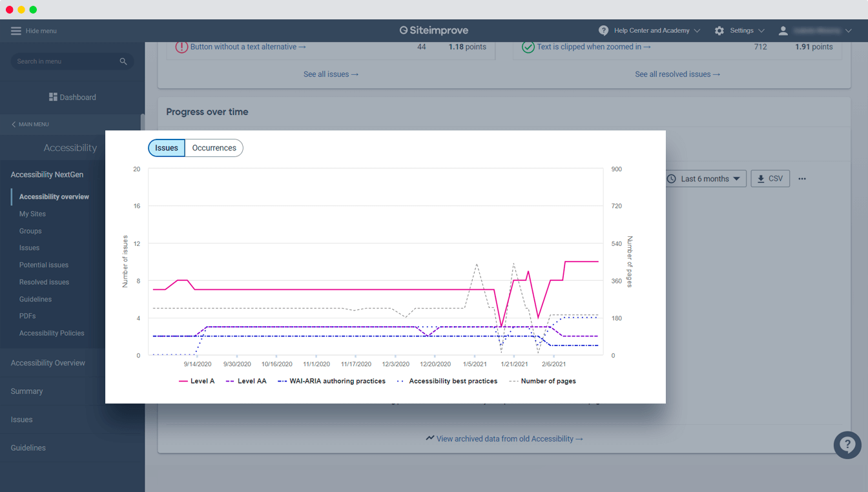Click the Hide menu label

[x=41, y=31]
